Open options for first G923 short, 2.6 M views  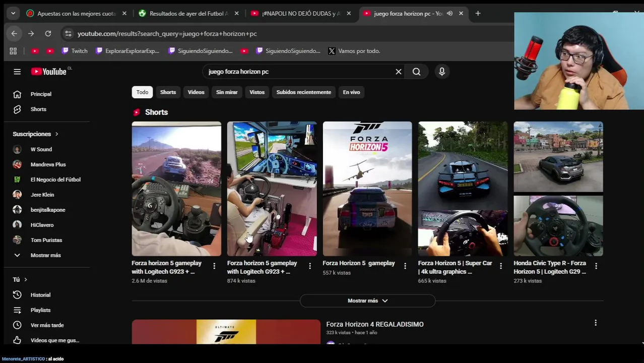(x=214, y=266)
